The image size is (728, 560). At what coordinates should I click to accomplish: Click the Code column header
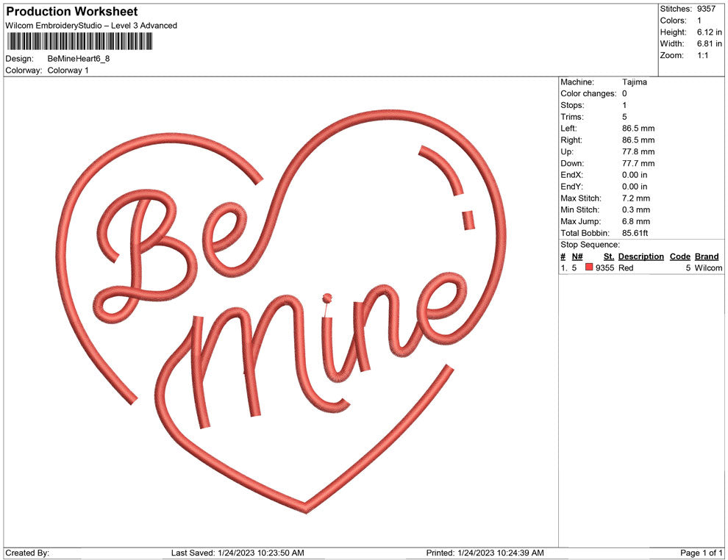pyautogui.click(x=679, y=256)
